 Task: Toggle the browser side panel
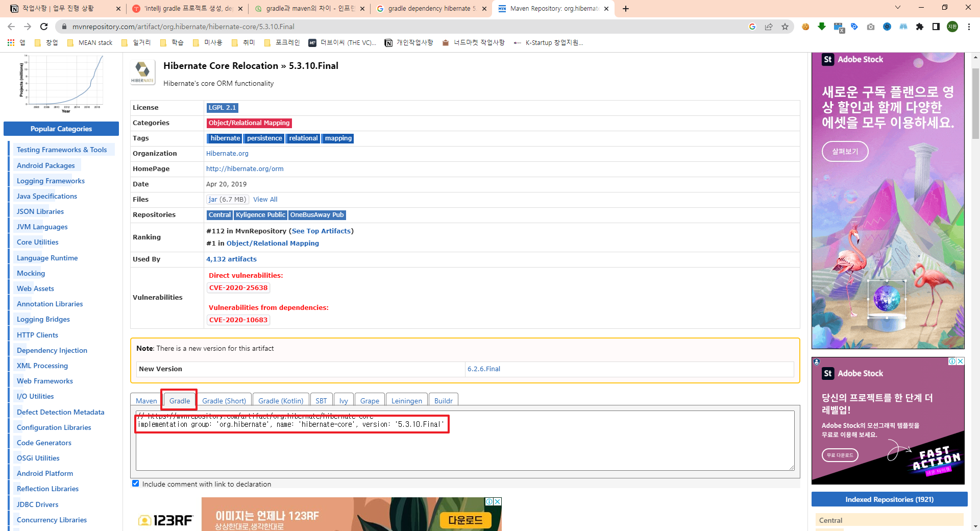click(x=936, y=27)
